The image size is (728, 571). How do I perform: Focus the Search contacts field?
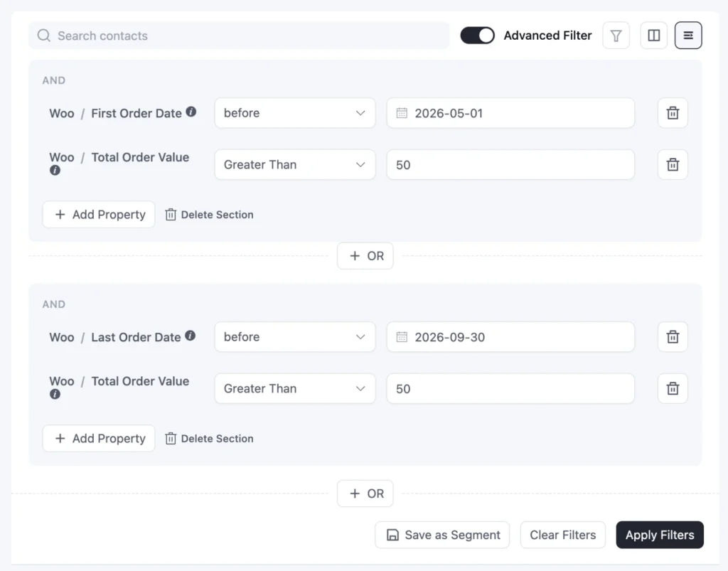pos(239,36)
